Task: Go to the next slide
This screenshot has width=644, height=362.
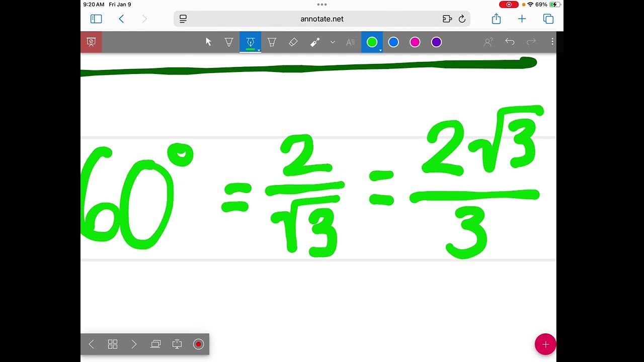Action: [134, 344]
